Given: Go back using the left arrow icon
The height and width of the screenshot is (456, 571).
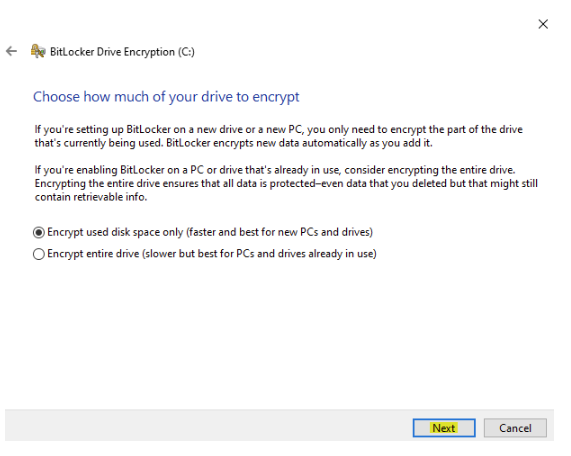Looking at the screenshot, I should (x=12, y=51).
